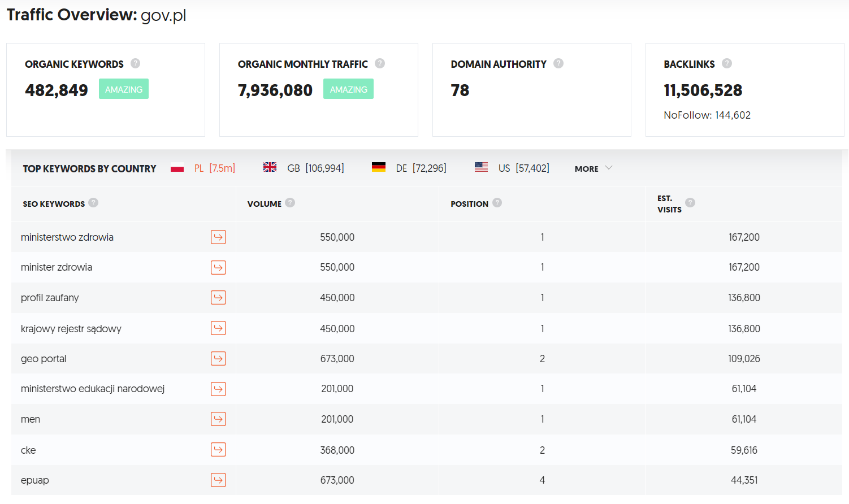Click the Position column header
Viewport: 849px width, 504px height.
click(x=469, y=204)
